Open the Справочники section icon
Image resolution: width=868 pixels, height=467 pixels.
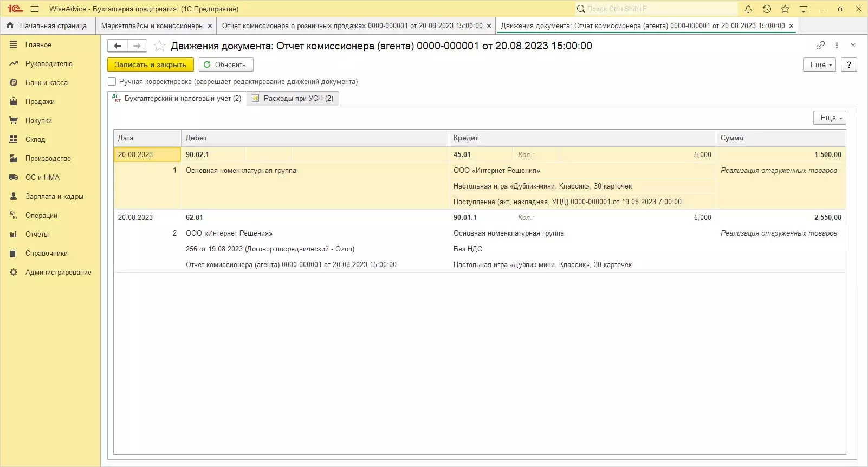coord(14,254)
